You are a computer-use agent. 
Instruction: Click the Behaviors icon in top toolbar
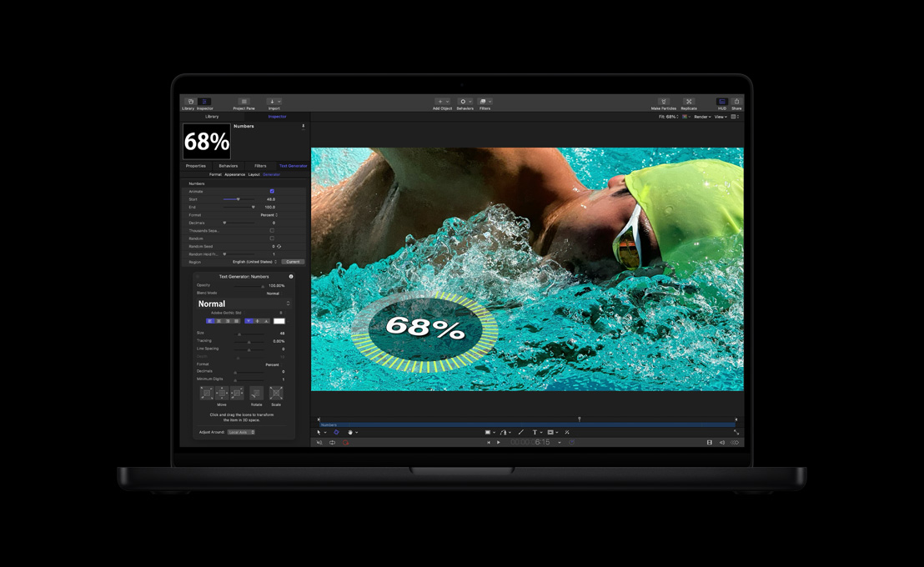(x=463, y=101)
